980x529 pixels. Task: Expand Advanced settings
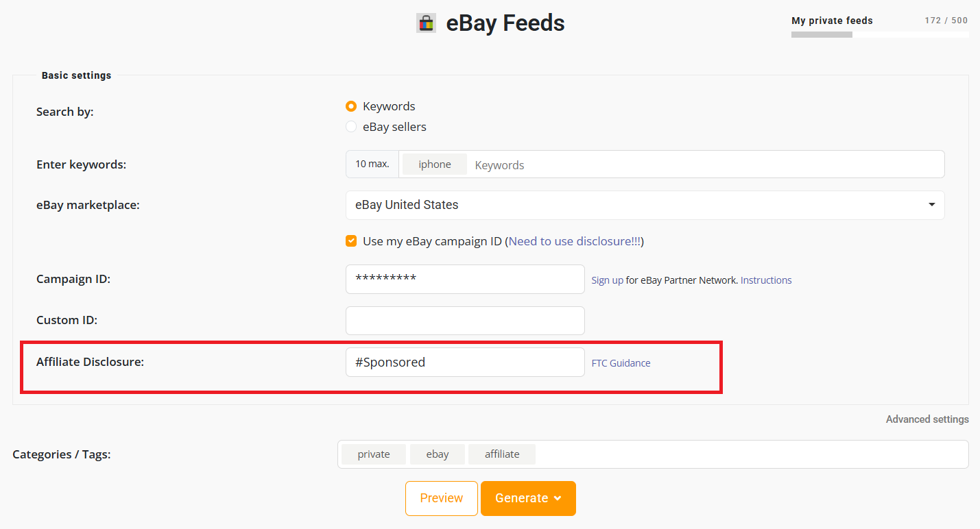click(927, 419)
